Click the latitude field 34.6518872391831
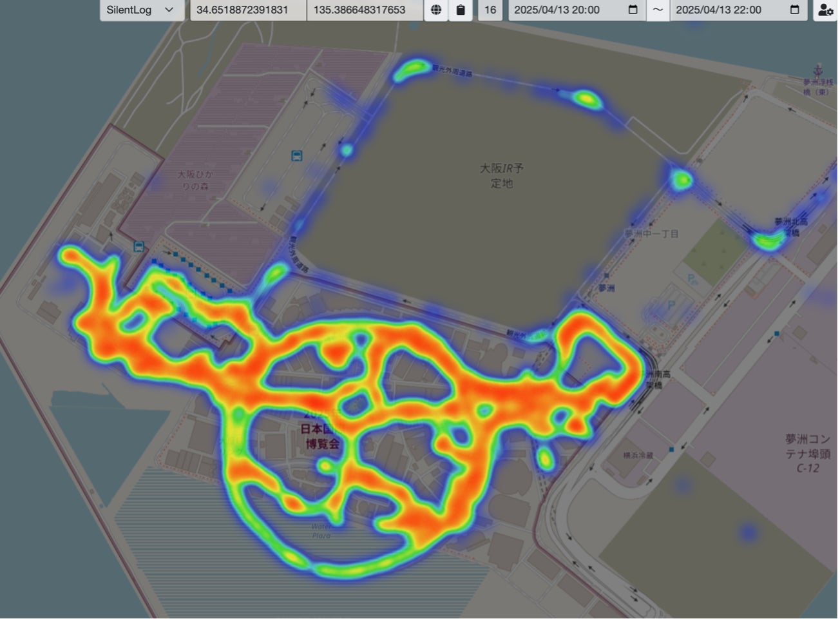The width and height of the screenshot is (840, 620). coord(248,10)
